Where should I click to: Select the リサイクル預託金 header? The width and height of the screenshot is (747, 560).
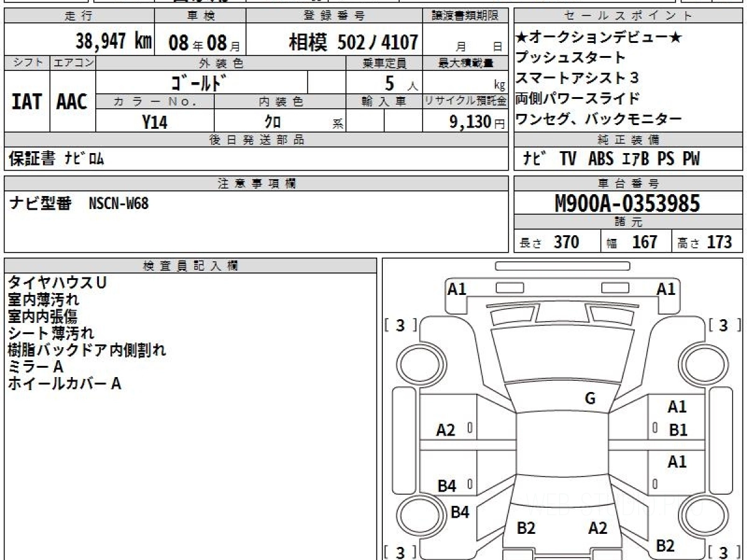tap(466, 101)
